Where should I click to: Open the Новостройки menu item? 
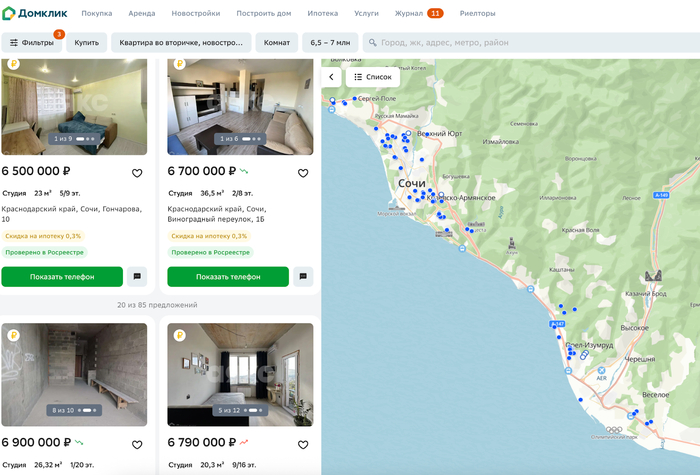point(196,14)
